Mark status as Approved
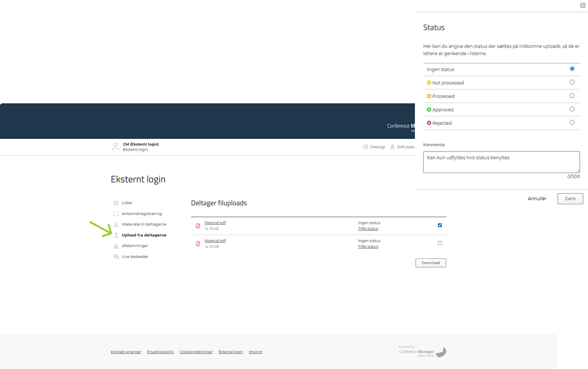The image size is (588, 369). tap(572, 109)
